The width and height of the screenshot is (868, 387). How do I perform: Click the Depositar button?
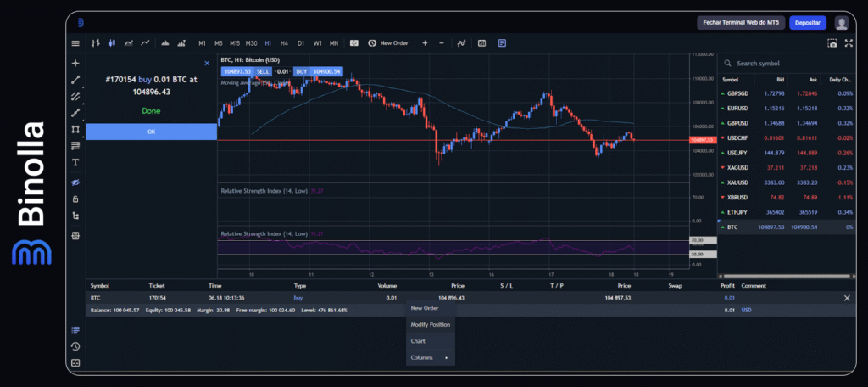808,23
